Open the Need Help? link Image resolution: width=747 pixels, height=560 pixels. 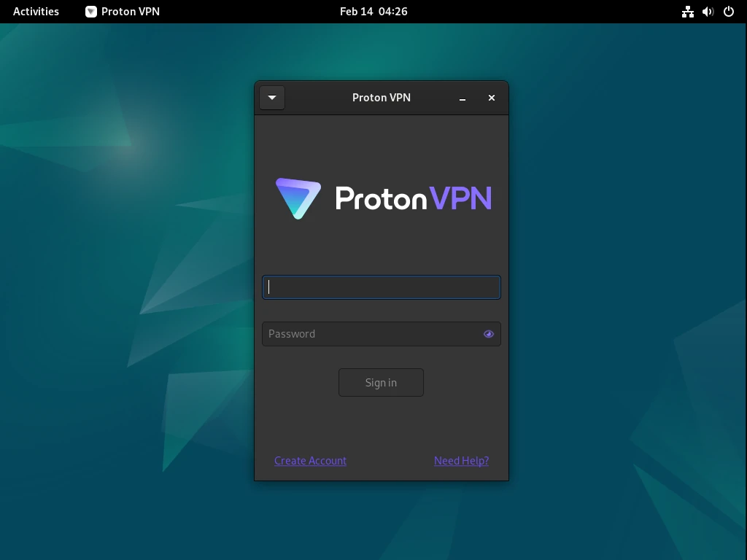click(x=461, y=461)
